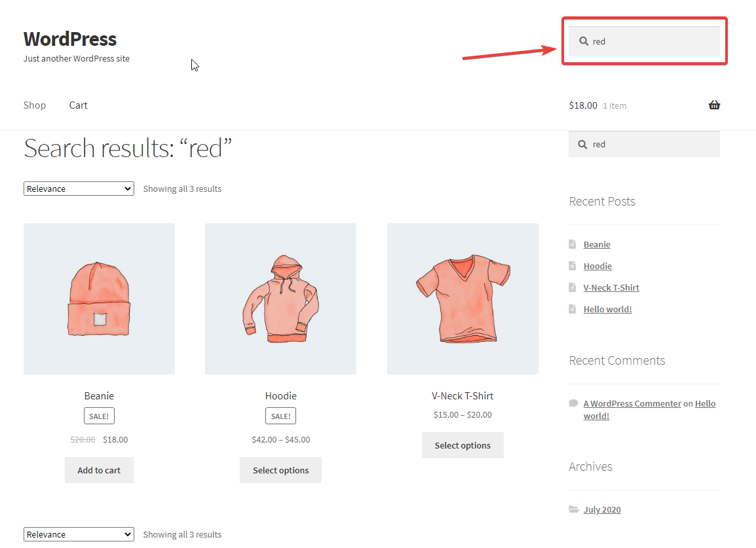Go to the Cart menu item
The width and height of the screenshot is (756, 548).
78,105
